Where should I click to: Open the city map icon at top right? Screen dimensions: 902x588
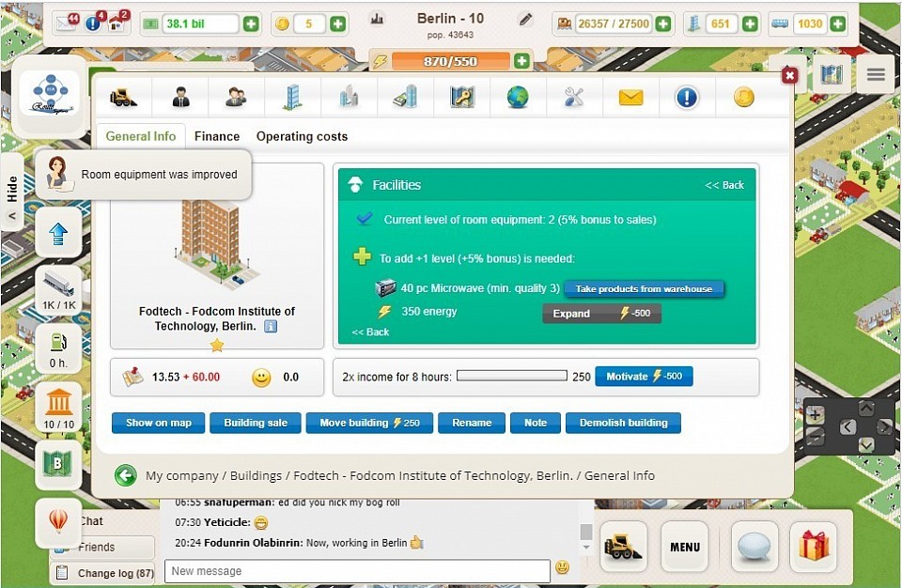pos(832,74)
